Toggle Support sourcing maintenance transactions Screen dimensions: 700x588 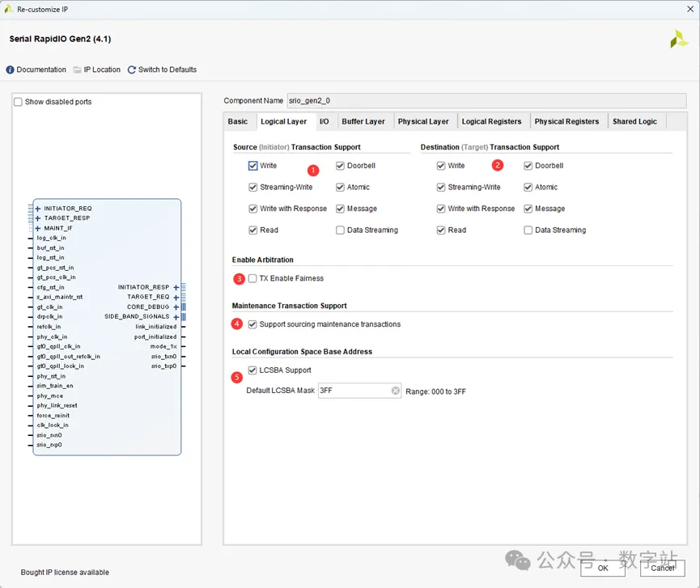252,324
